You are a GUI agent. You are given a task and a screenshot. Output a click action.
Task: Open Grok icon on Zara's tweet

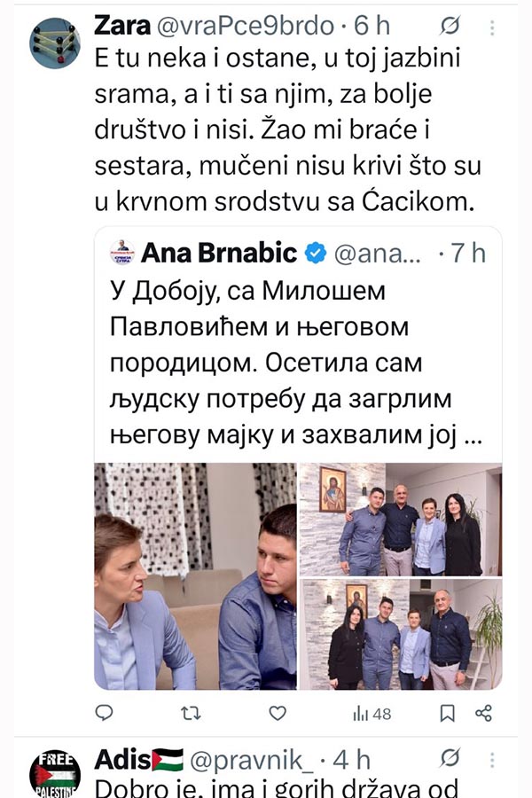click(450, 26)
